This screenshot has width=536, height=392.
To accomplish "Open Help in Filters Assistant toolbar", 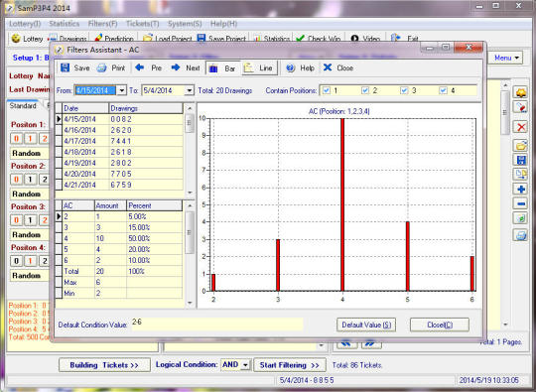I will (x=300, y=68).
